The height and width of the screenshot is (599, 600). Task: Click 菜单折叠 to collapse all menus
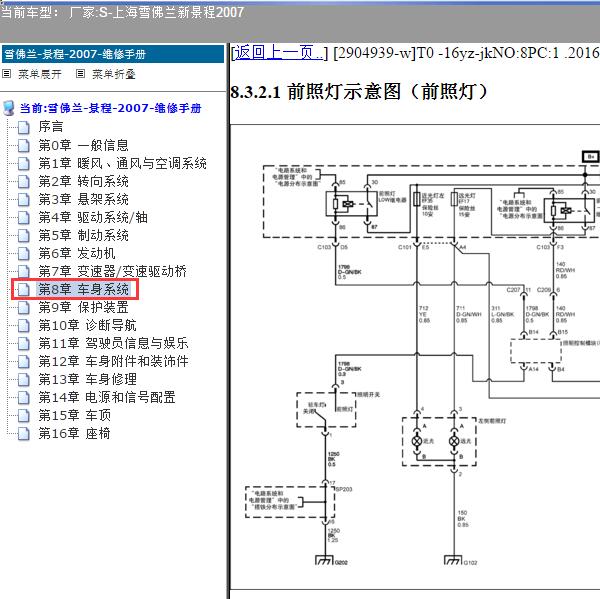tap(114, 74)
